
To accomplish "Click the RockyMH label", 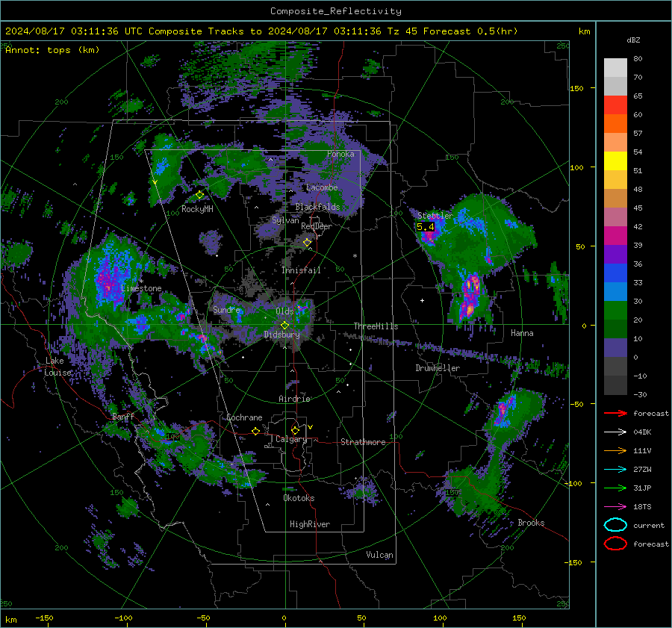I will click(197, 209).
